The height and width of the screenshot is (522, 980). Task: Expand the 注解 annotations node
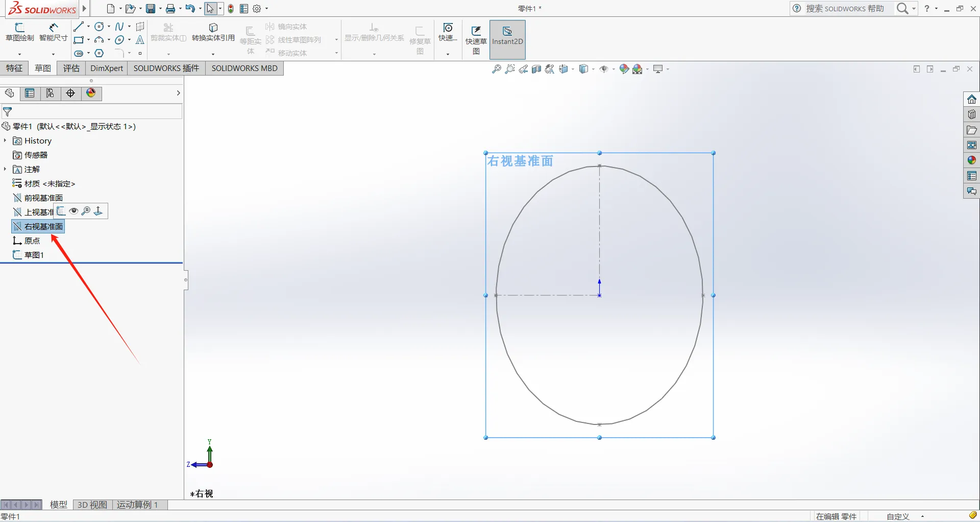[5, 169]
